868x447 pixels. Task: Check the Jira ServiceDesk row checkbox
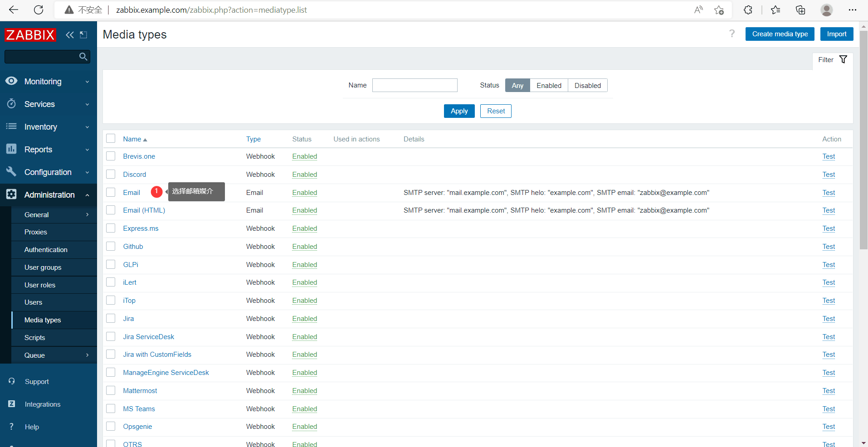[x=111, y=336]
